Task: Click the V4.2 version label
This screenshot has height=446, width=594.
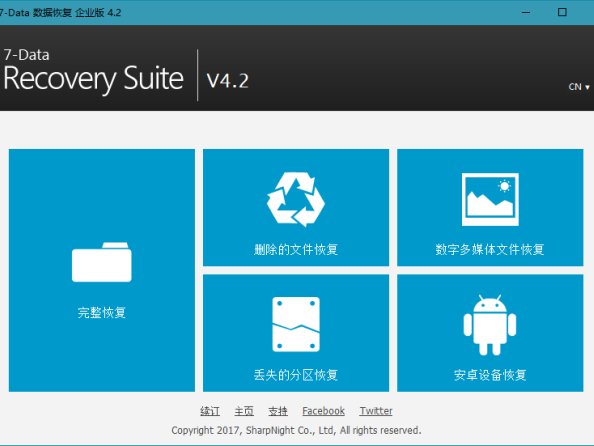Action: [228, 81]
